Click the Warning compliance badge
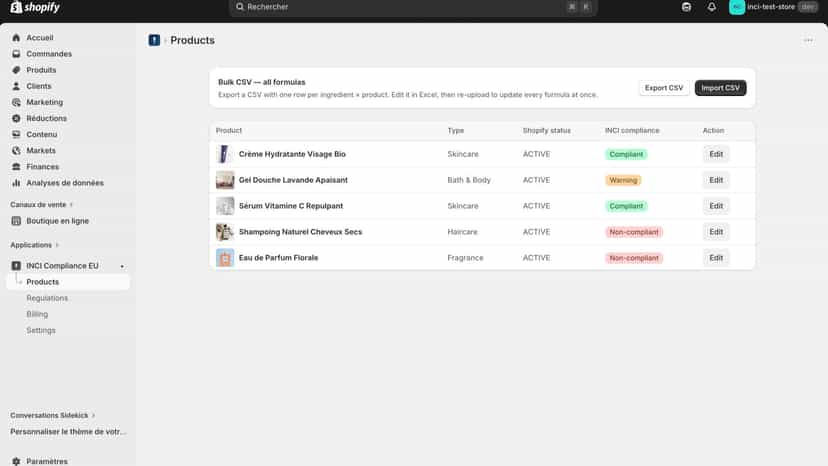This screenshot has width=828, height=466. coord(623,180)
